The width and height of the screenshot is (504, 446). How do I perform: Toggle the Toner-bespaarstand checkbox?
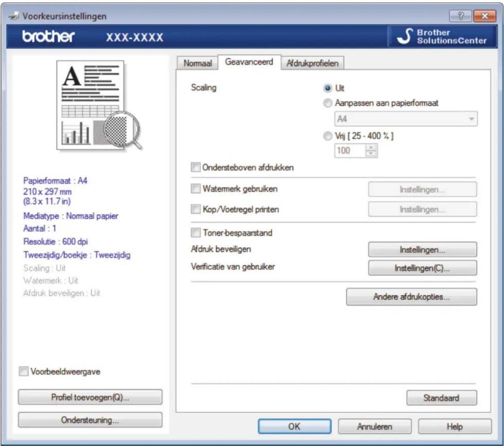196,233
